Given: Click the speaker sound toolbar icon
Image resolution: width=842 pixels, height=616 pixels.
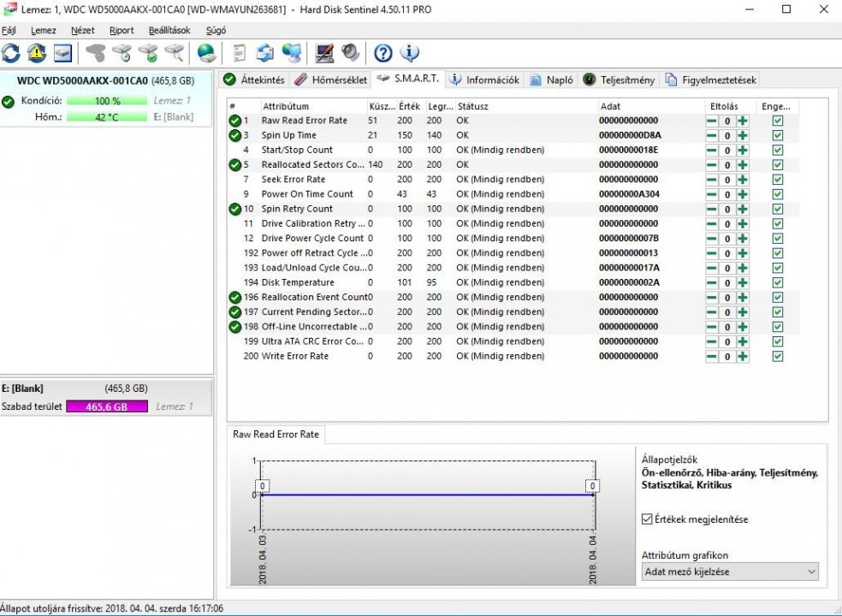Looking at the screenshot, I should [350, 53].
